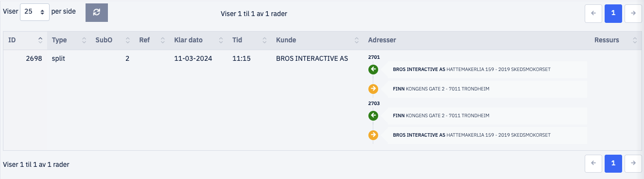Viewport: 644px width, 179px height.
Task: Go to next page at top
Action: point(633,14)
